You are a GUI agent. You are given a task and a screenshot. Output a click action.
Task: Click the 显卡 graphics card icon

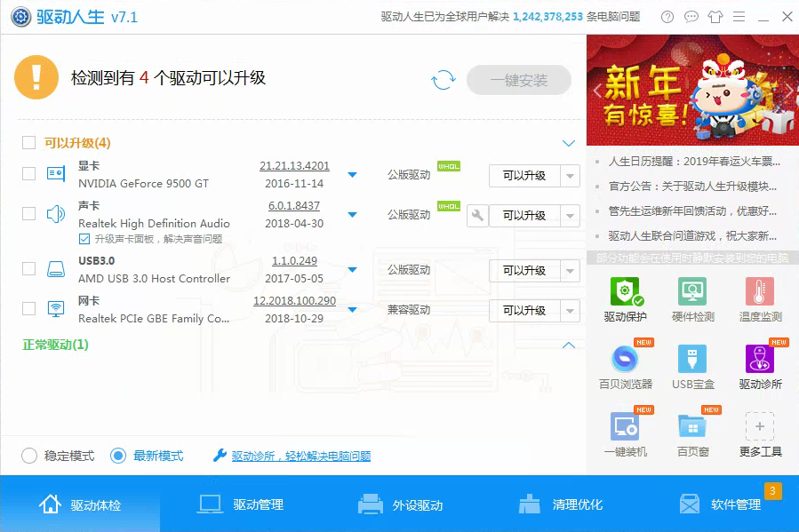[55, 173]
